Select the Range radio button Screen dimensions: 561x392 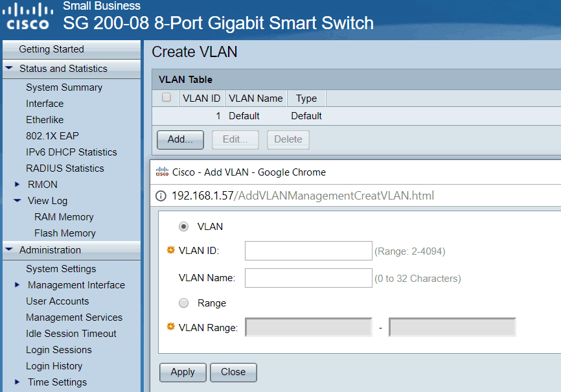coord(184,303)
